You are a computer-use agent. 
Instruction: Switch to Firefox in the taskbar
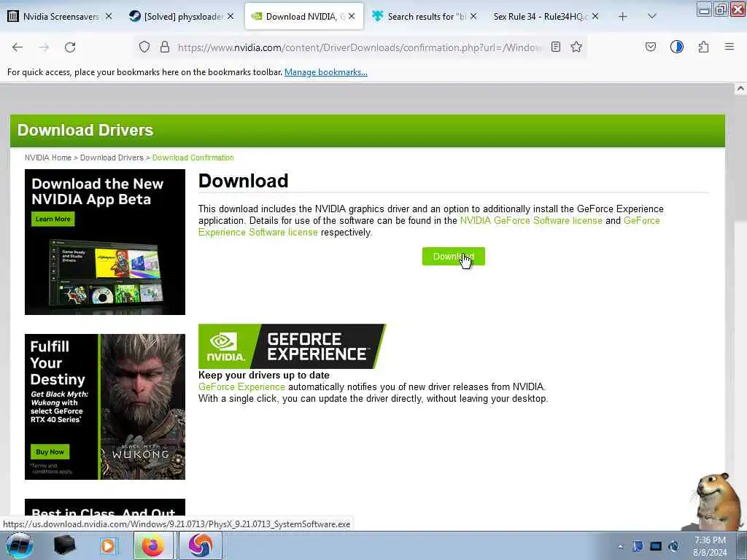tap(152, 545)
